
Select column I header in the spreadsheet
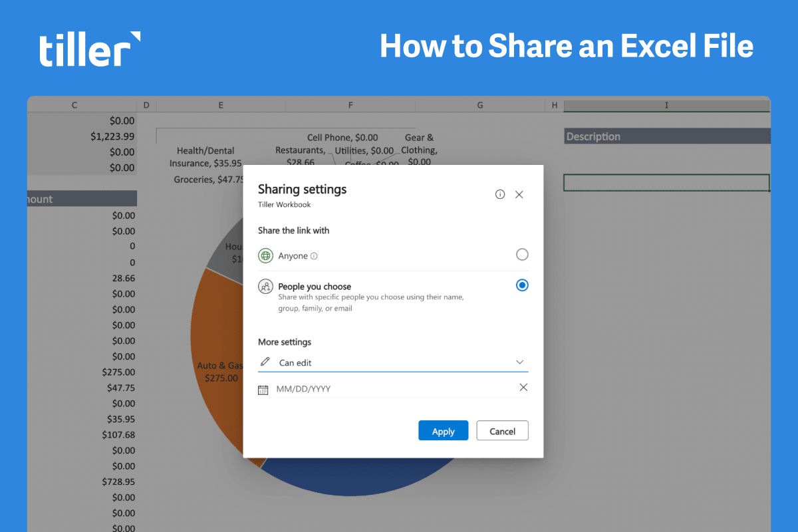tap(666, 105)
